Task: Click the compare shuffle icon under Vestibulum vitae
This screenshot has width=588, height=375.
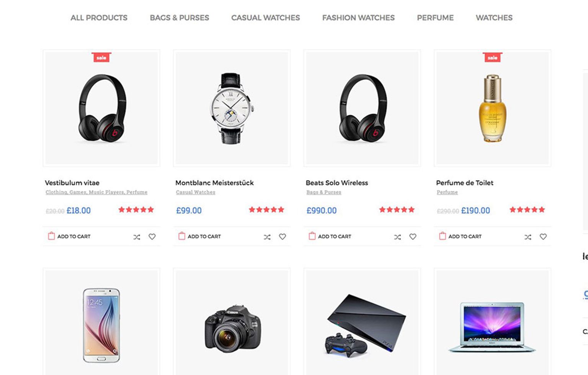Action: pyautogui.click(x=137, y=237)
